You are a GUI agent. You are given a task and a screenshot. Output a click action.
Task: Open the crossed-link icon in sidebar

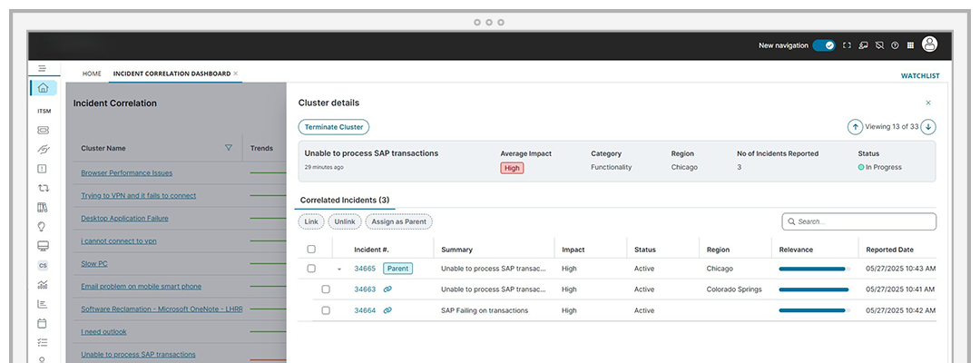click(x=44, y=150)
